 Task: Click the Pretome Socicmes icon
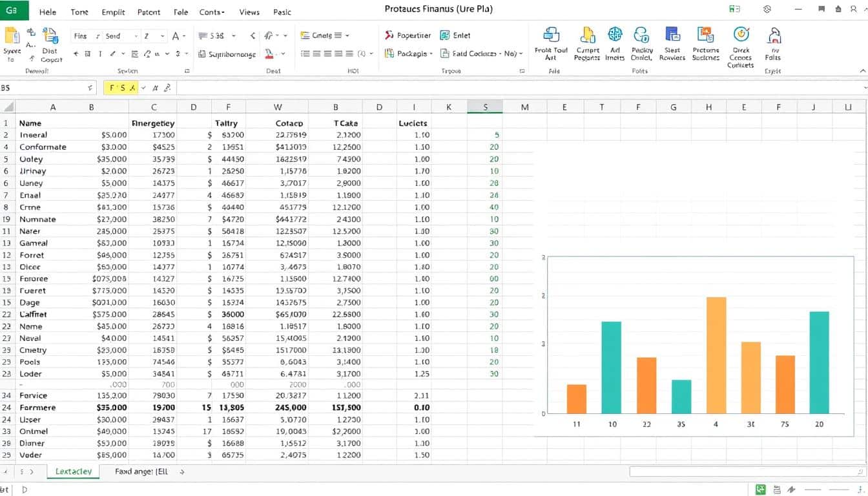tap(705, 35)
